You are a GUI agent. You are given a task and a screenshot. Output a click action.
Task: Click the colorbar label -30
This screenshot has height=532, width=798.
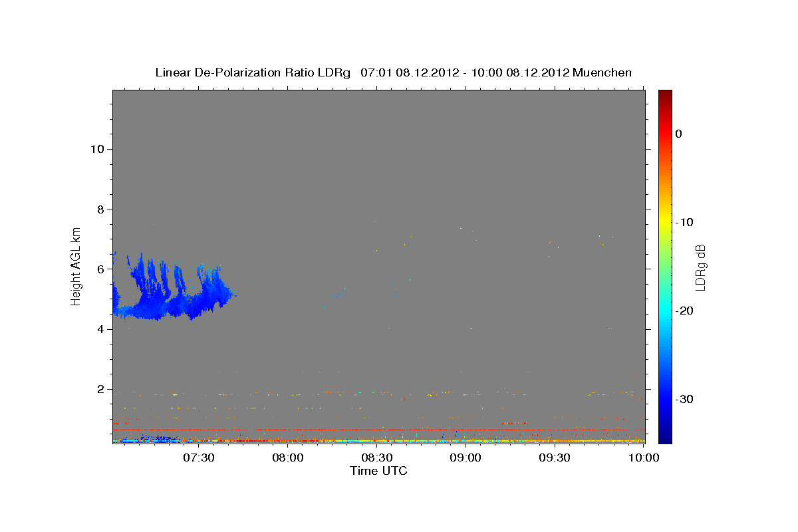[684, 399]
